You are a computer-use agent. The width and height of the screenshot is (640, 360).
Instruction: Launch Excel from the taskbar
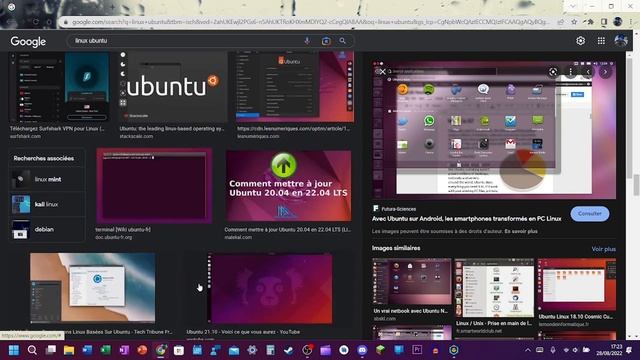point(106,350)
